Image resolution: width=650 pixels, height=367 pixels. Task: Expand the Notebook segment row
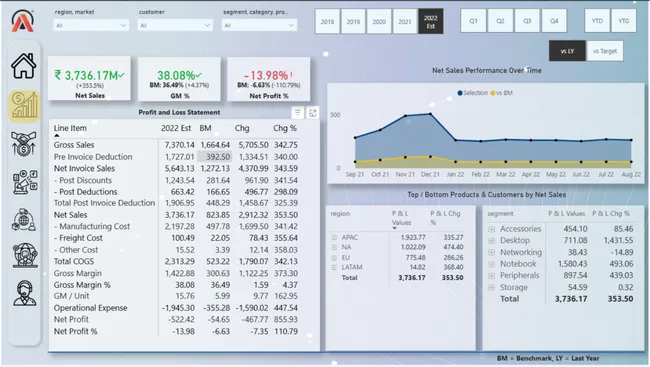tap(492, 264)
